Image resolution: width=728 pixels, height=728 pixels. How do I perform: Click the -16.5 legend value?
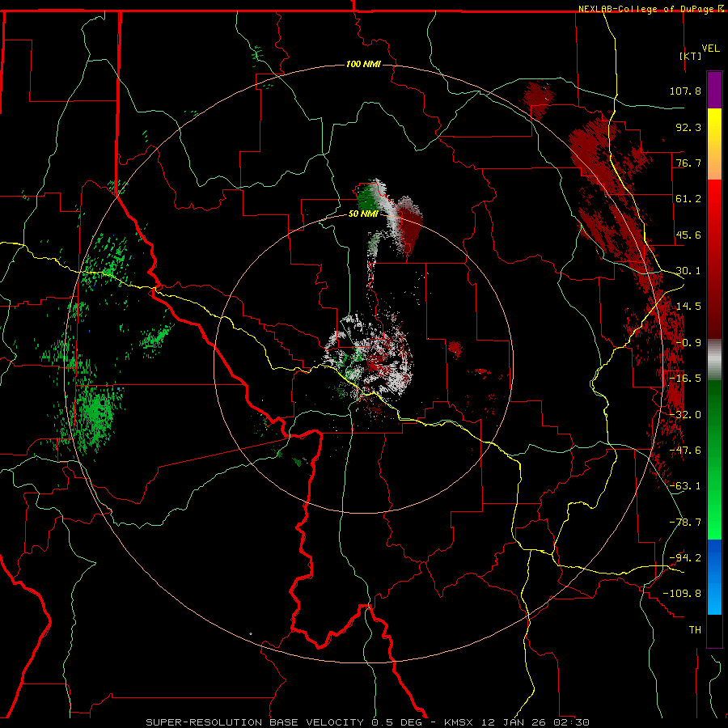685,379
